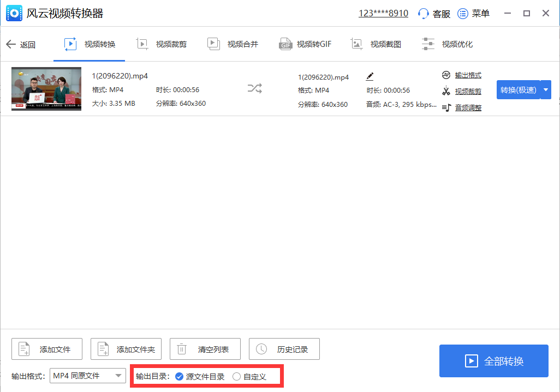Select the 自定义 radio button
The height and width of the screenshot is (392, 560).
click(x=236, y=376)
